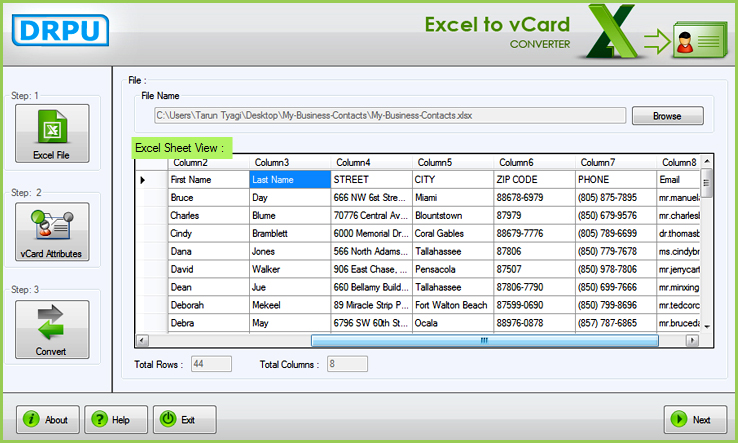Image resolution: width=738 pixels, height=443 pixels.
Task: Click the Column7 header
Action: click(x=616, y=162)
